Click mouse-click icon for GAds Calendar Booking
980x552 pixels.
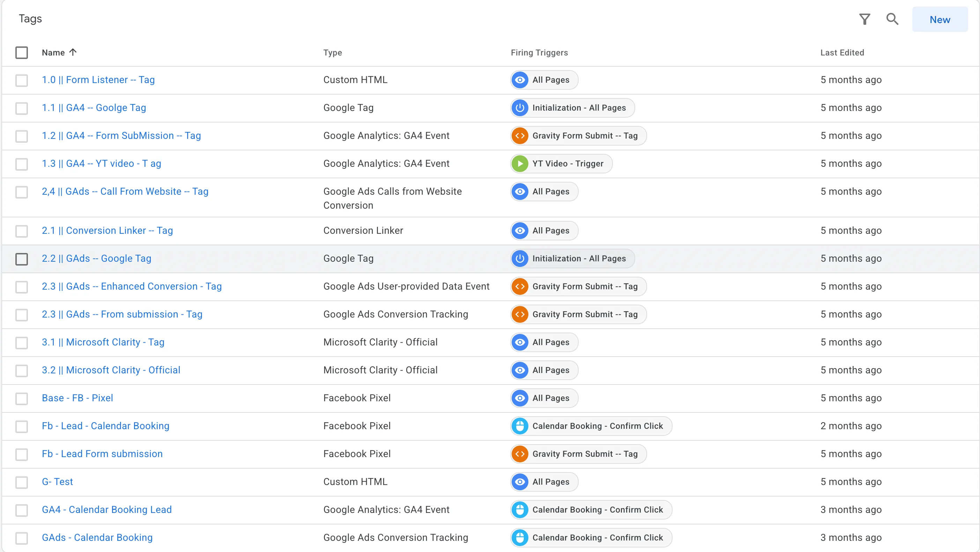click(520, 537)
